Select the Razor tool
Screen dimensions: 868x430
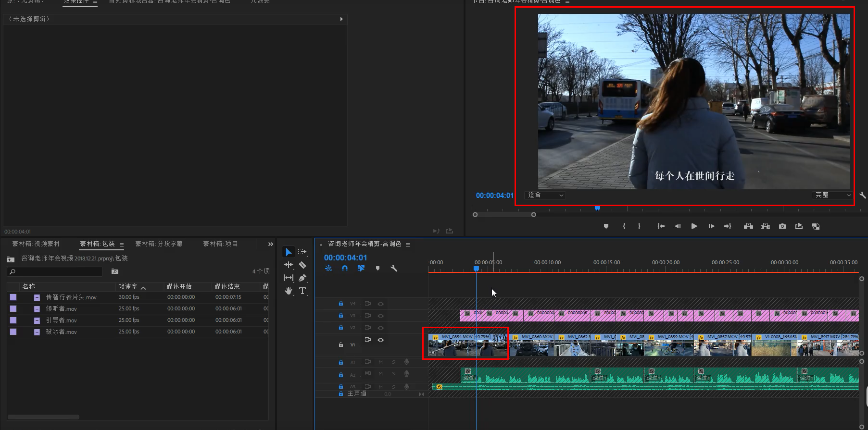pos(302,265)
